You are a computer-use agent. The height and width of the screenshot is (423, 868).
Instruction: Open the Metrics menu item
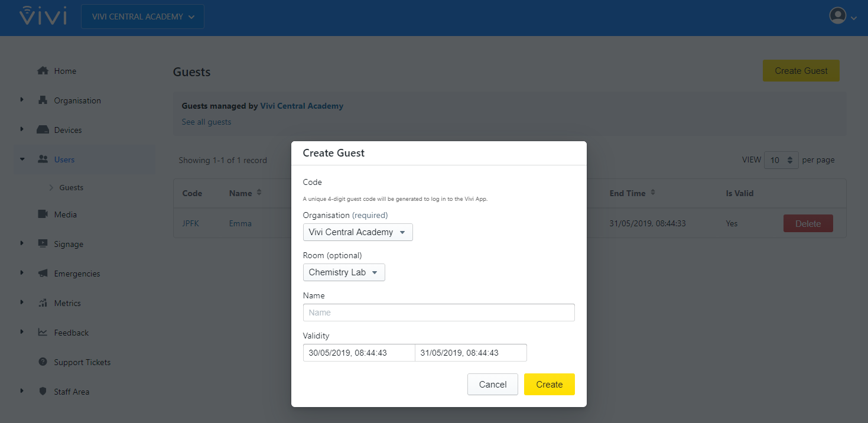coord(67,303)
